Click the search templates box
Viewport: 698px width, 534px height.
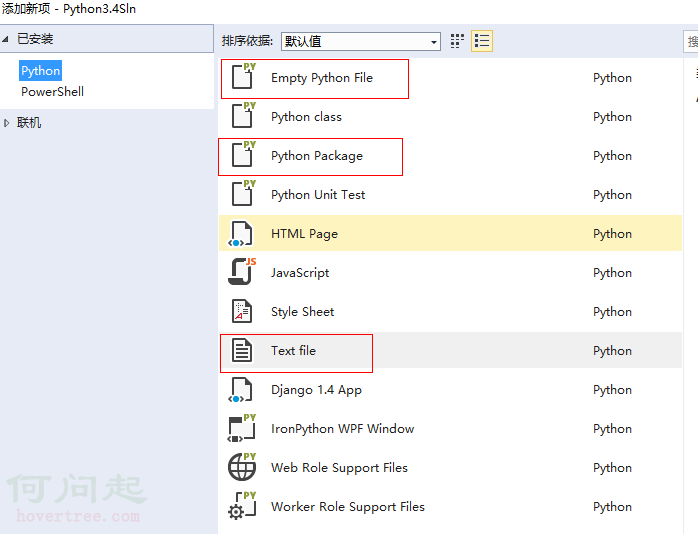click(x=691, y=41)
